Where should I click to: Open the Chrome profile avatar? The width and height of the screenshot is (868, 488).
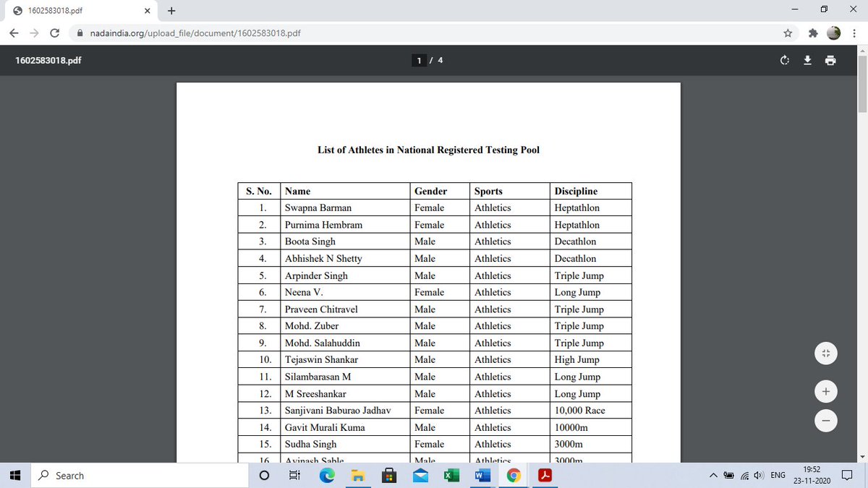(x=833, y=33)
